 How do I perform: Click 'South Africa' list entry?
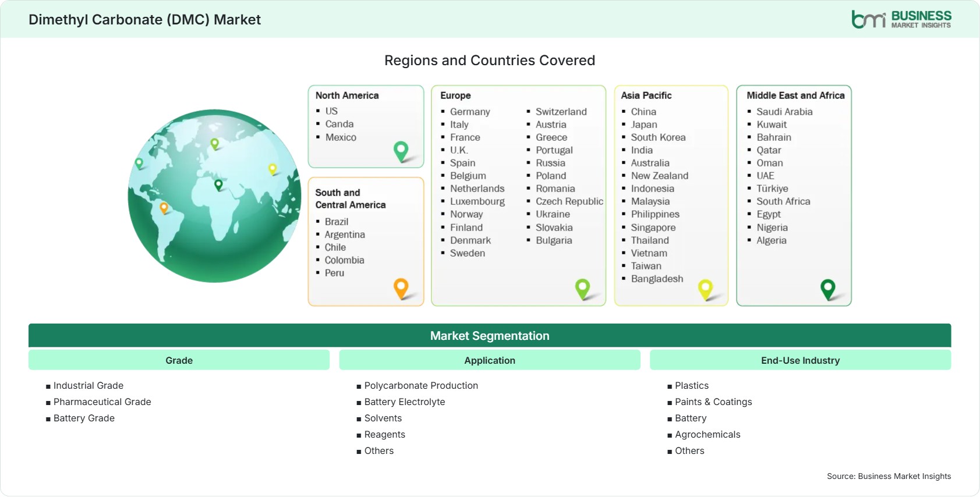(x=783, y=201)
